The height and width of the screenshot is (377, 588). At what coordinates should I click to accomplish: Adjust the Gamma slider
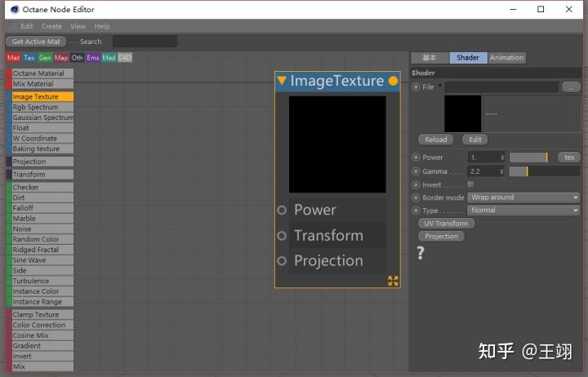coord(527,171)
